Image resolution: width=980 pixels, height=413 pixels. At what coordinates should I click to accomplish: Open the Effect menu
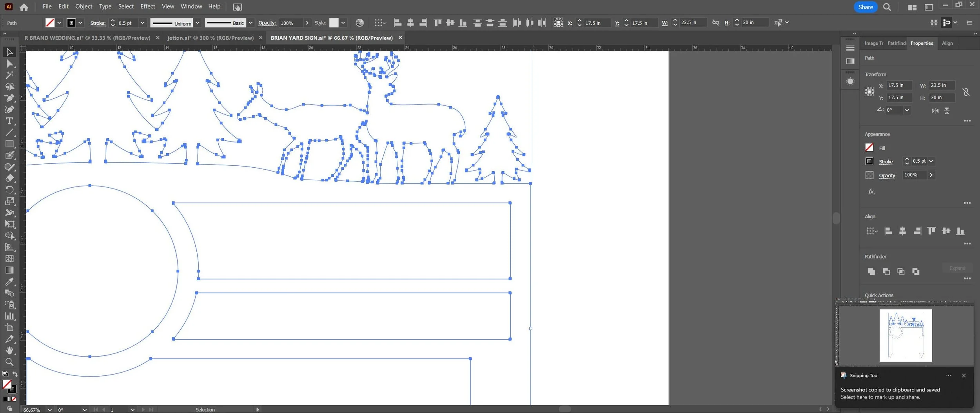pyautogui.click(x=147, y=6)
